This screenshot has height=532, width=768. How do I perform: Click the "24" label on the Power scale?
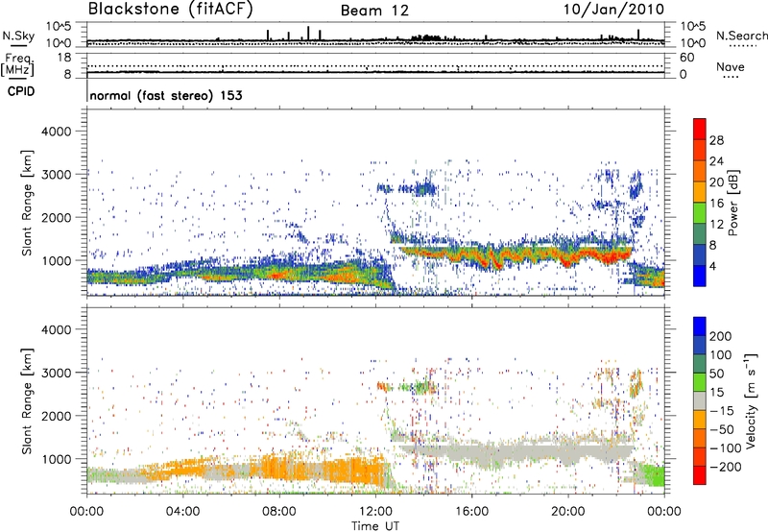tap(716, 161)
